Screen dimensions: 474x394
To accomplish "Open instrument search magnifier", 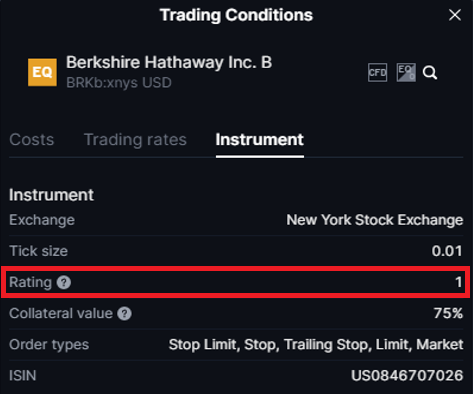I will (430, 72).
